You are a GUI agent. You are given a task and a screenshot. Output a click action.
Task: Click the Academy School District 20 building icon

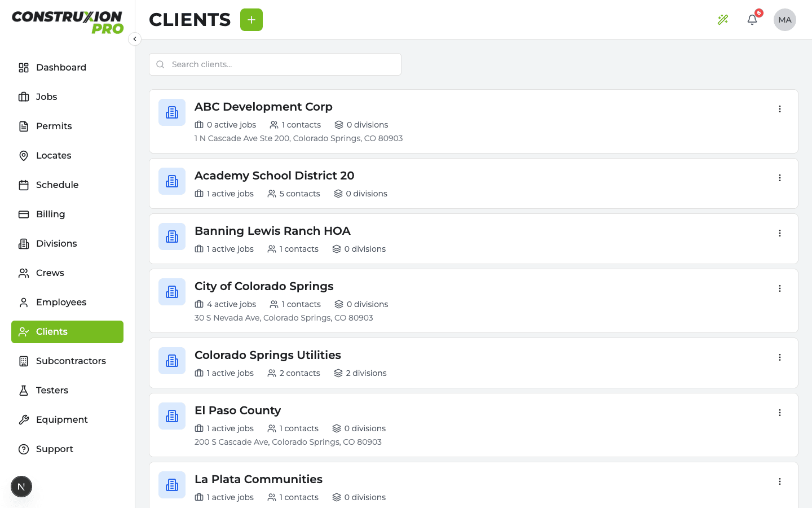point(172,181)
